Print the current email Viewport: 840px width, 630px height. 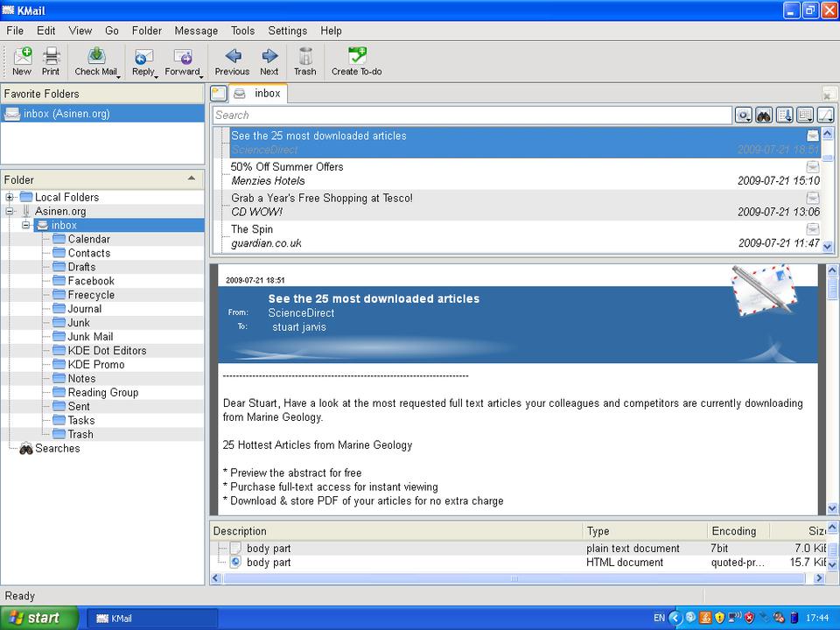(51, 60)
